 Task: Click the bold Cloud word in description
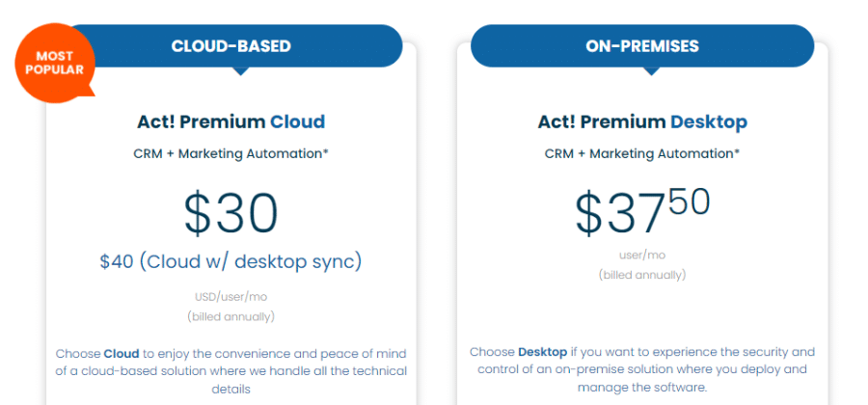coord(122,353)
